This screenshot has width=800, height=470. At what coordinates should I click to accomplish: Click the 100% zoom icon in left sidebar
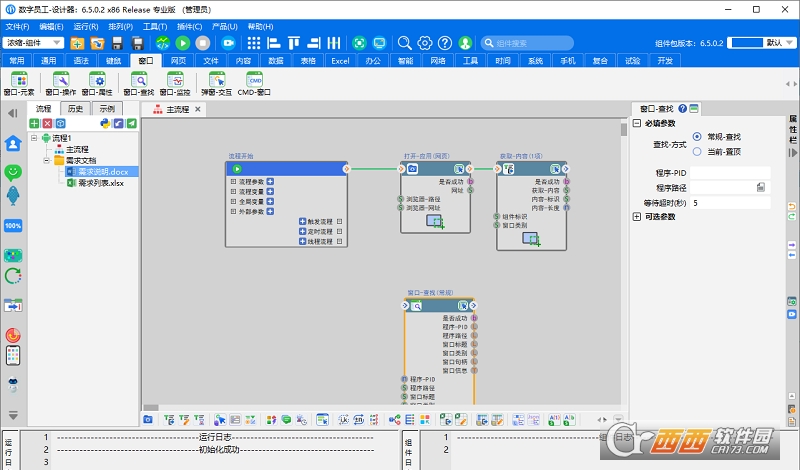point(13,226)
